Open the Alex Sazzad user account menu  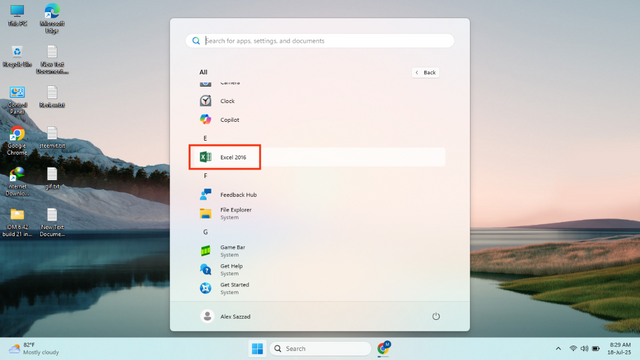point(225,316)
